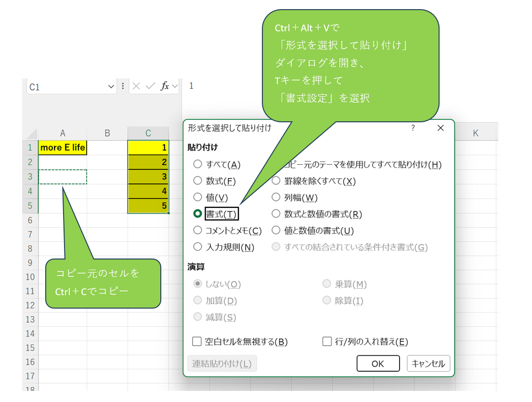Click the select-all corner triangle
This screenshot has width=532, height=402.
point(32,134)
